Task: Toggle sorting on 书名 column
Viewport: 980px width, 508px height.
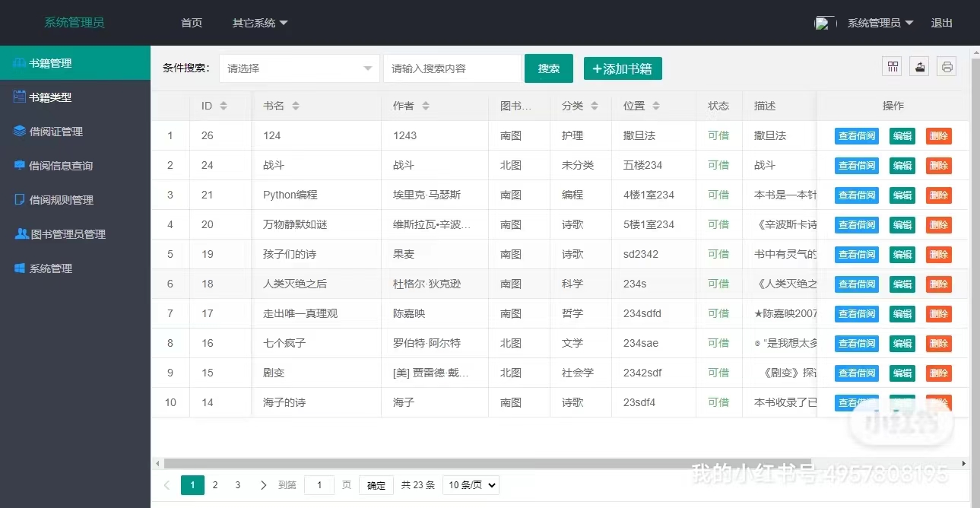Action: click(x=296, y=106)
